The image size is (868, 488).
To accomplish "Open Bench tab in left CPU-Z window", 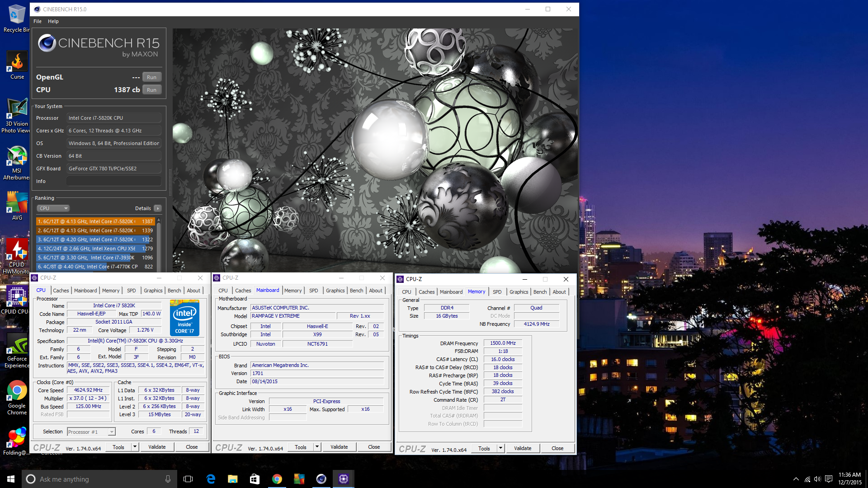I will (174, 291).
